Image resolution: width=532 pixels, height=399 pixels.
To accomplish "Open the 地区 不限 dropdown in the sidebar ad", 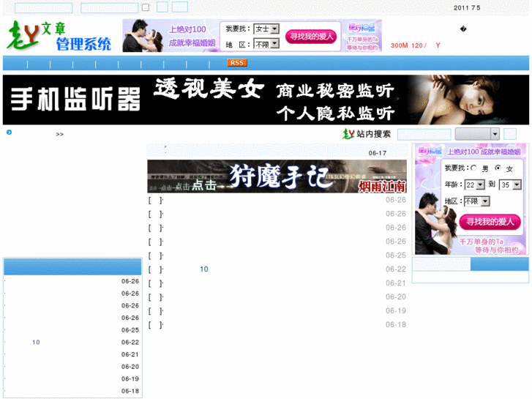I will coord(476,201).
